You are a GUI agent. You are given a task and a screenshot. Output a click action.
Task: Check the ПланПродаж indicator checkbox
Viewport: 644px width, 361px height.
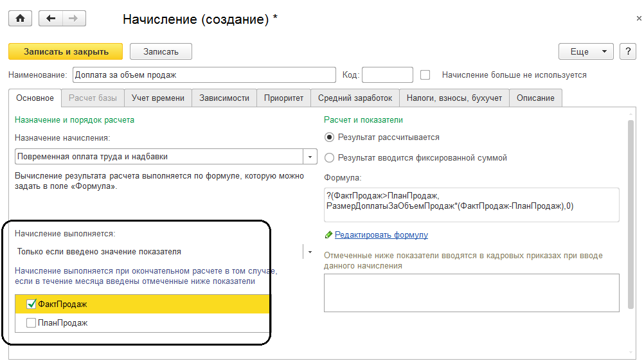tap(31, 323)
